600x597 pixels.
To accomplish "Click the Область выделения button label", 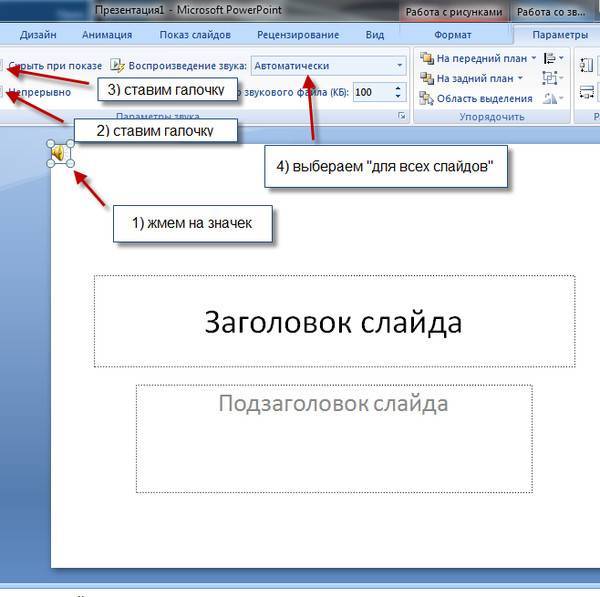I will [x=484, y=98].
